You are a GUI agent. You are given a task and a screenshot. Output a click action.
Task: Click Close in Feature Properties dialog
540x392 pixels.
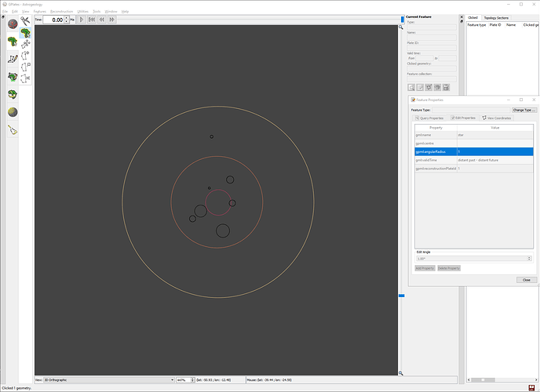pyautogui.click(x=527, y=280)
